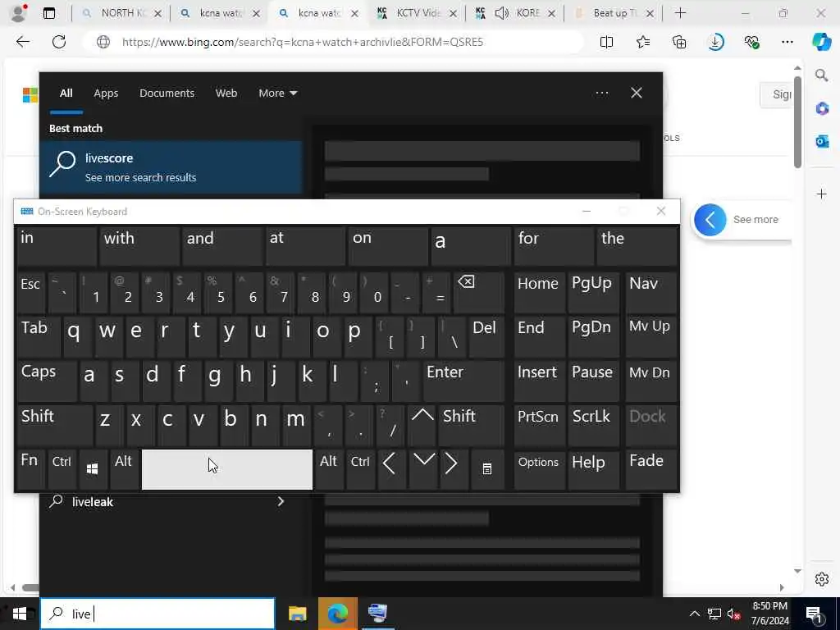Click the up arrow key on keyboard
Viewport: 840px width, 630px height.
[422, 426]
